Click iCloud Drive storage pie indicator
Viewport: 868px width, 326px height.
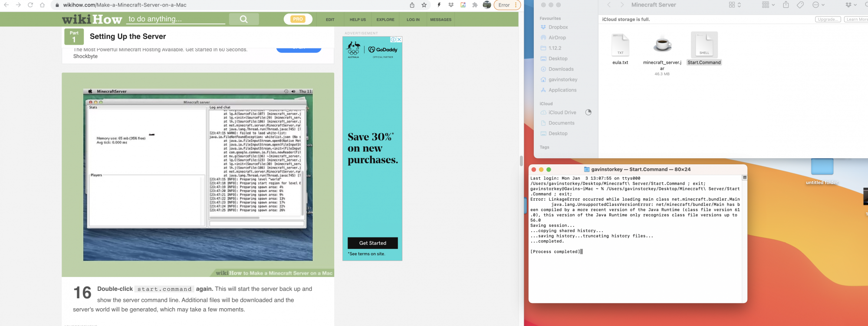(589, 112)
